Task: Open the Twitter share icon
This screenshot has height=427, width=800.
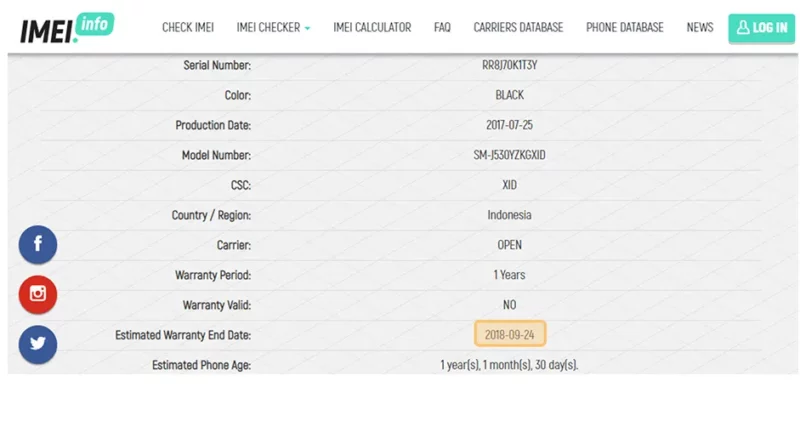Action: click(x=38, y=344)
